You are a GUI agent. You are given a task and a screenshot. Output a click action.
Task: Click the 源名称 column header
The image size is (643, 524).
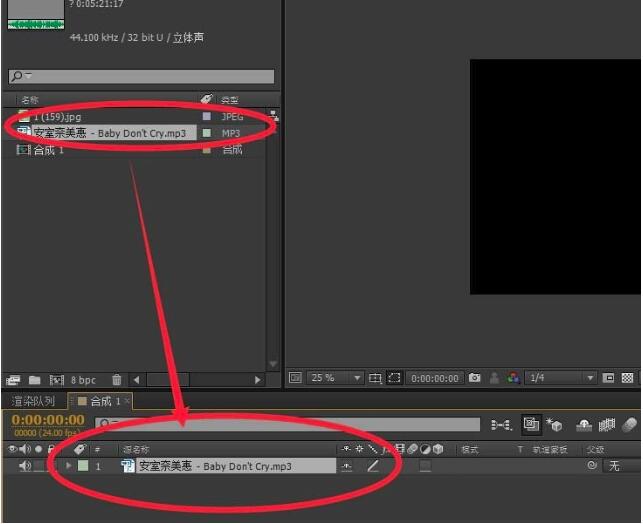[137, 450]
